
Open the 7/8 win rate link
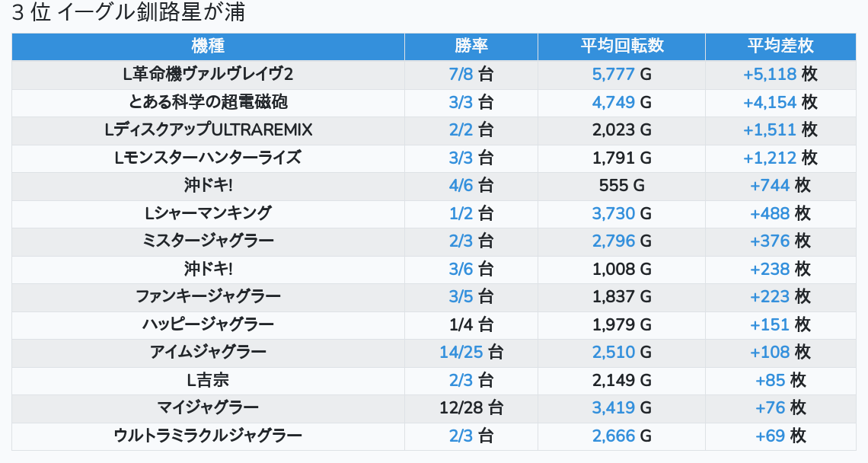[461, 74]
